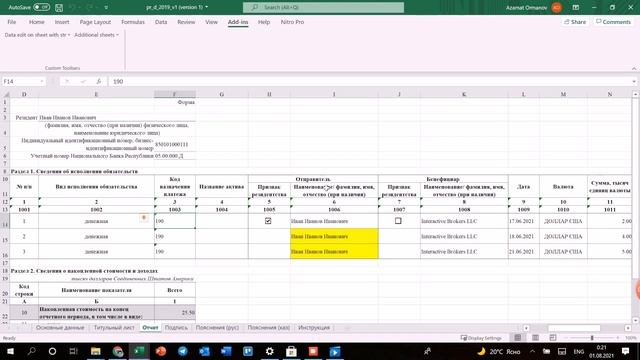Image resolution: width=640 pixels, height=360 pixels.
Task: Switch to Normal view in status bar
Action: click(x=518, y=338)
